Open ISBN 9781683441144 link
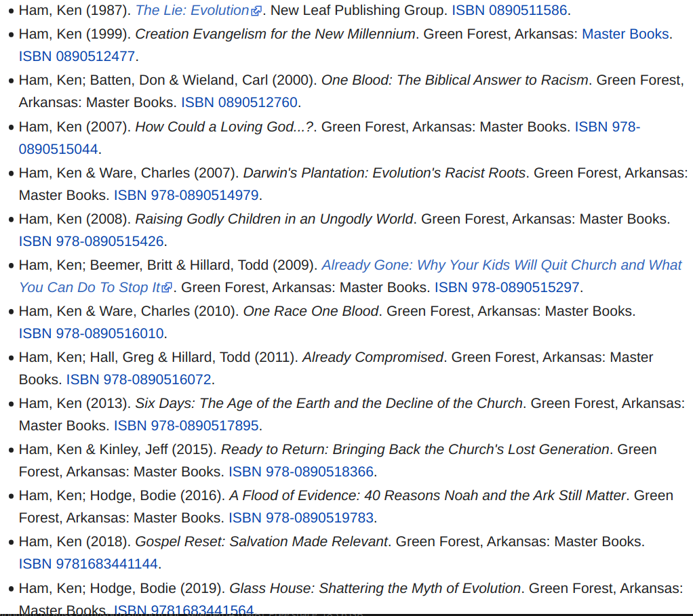The height and width of the screenshot is (616, 693). pos(88,564)
